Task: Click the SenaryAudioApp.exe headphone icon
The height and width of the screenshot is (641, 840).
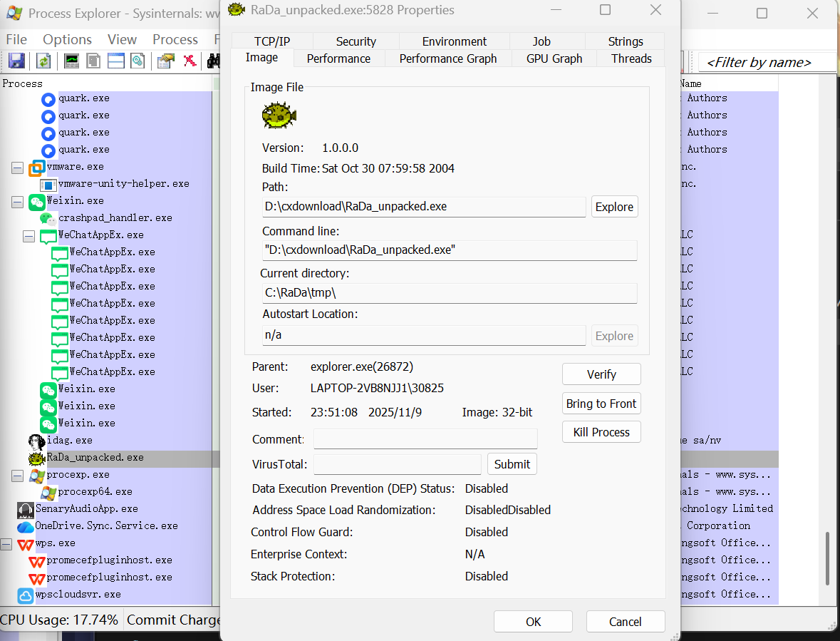Action: pyautogui.click(x=25, y=510)
